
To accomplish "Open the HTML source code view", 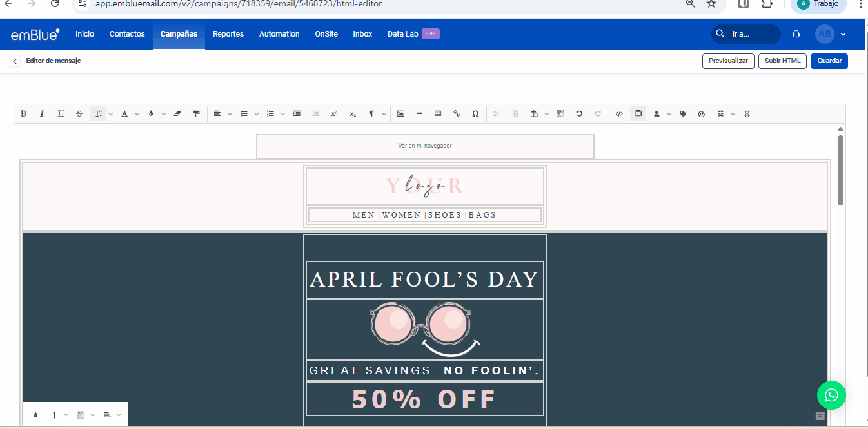I will pyautogui.click(x=619, y=114).
